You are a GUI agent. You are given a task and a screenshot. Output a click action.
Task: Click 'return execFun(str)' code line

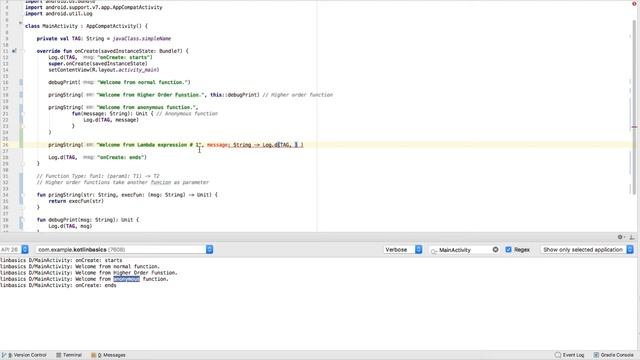(x=76, y=201)
